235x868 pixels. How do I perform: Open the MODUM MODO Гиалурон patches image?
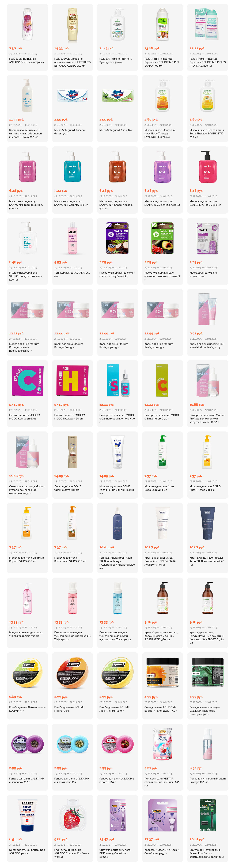coord(72,381)
